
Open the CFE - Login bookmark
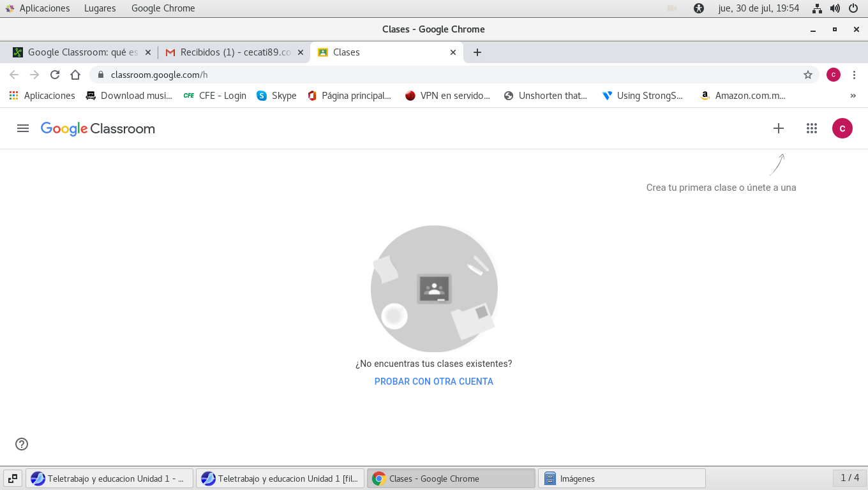click(215, 96)
